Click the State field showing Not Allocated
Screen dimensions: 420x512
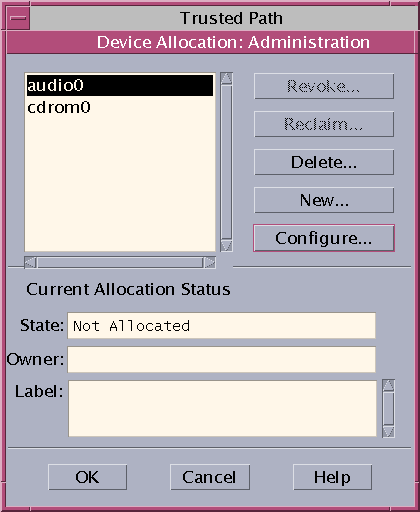click(222, 326)
